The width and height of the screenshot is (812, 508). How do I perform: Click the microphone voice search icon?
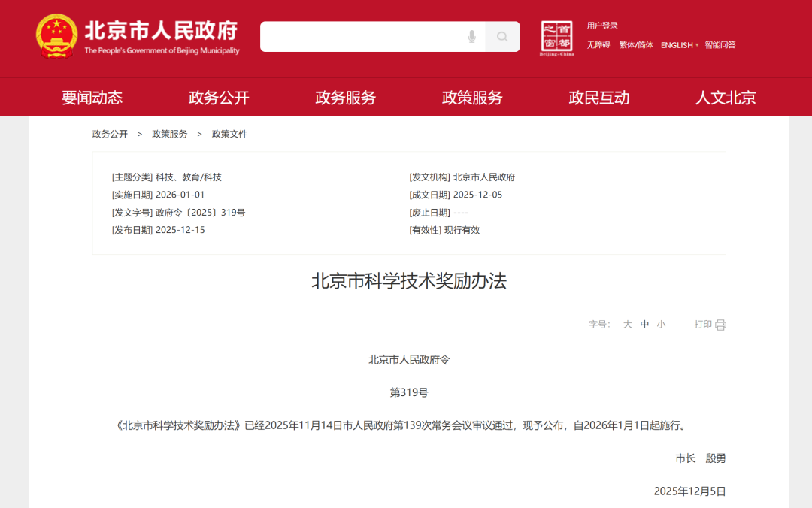[472, 37]
